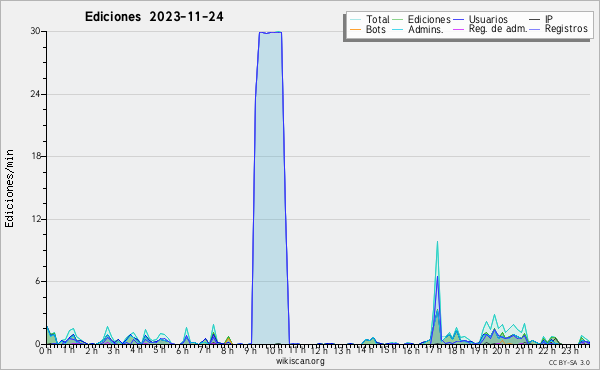This screenshot has height=370, width=600.
Task: Click the '18 h' x-axis label
Action: [456, 350]
